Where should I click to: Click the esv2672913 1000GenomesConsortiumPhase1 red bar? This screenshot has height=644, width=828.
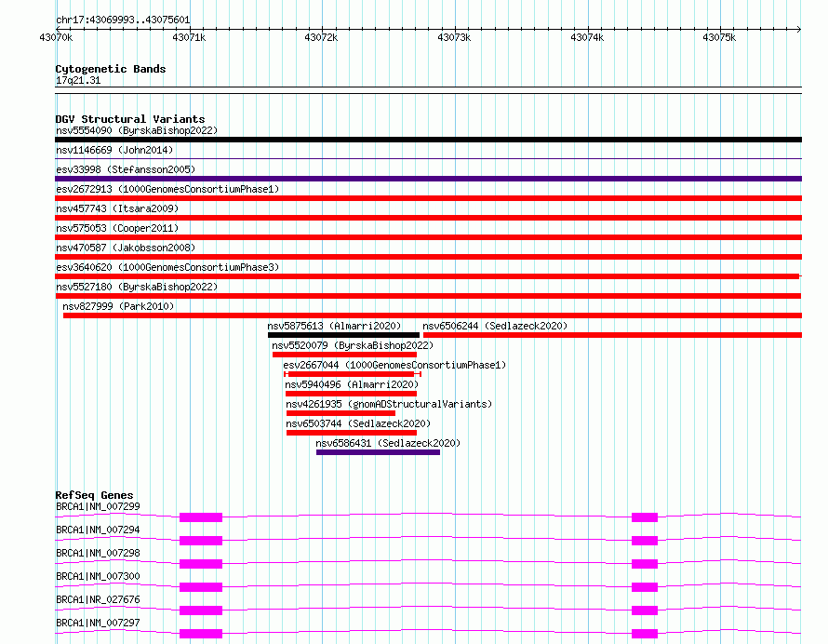point(428,198)
